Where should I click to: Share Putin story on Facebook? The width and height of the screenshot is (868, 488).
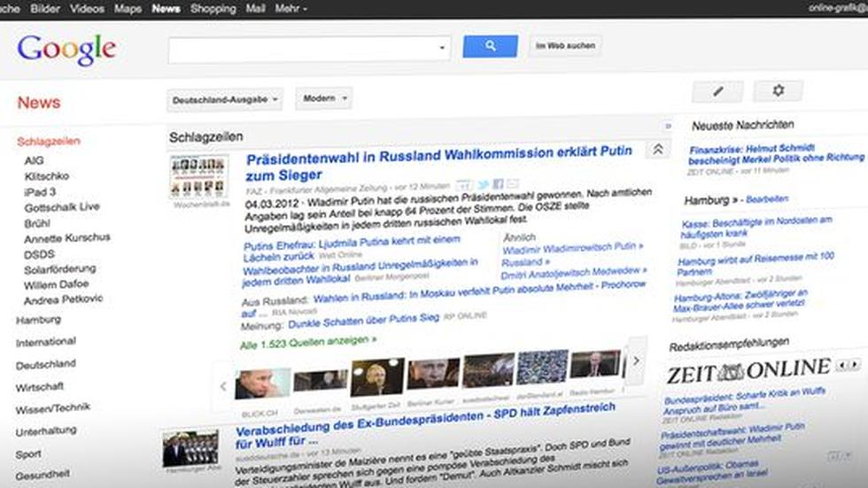(498, 183)
